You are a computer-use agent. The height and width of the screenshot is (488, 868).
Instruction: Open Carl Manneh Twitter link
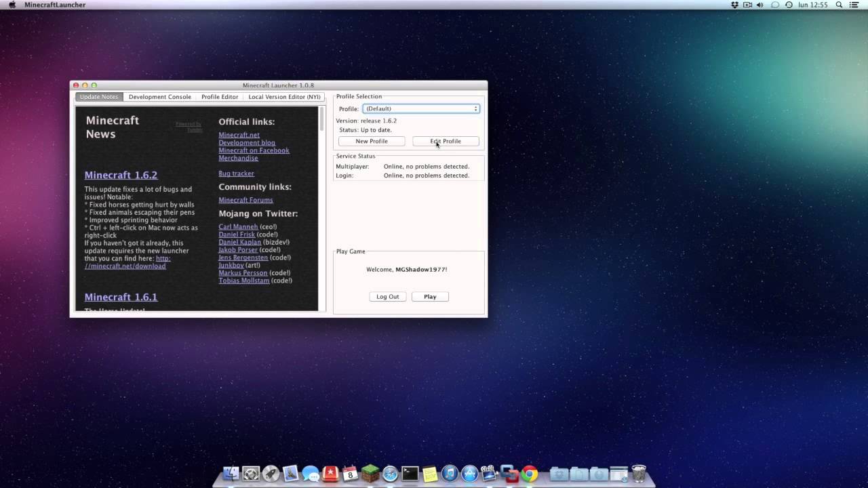point(238,226)
